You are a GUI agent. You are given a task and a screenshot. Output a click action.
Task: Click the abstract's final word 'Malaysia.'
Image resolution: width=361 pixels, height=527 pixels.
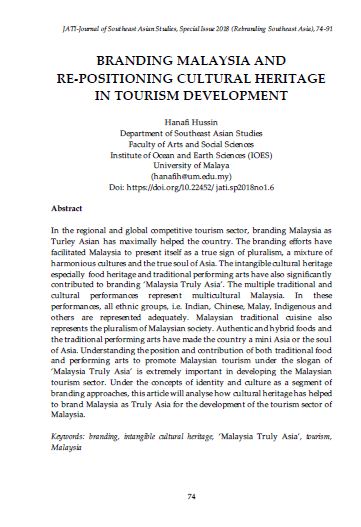(68, 414)
